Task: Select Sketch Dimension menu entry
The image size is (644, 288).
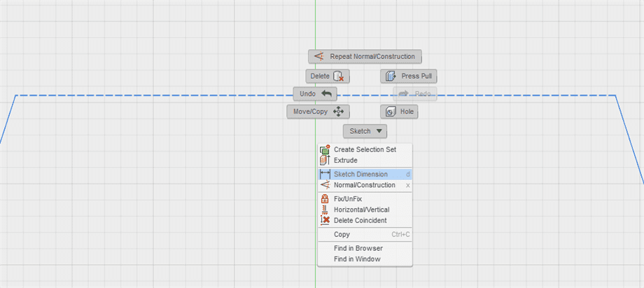Action: [365, 174]
